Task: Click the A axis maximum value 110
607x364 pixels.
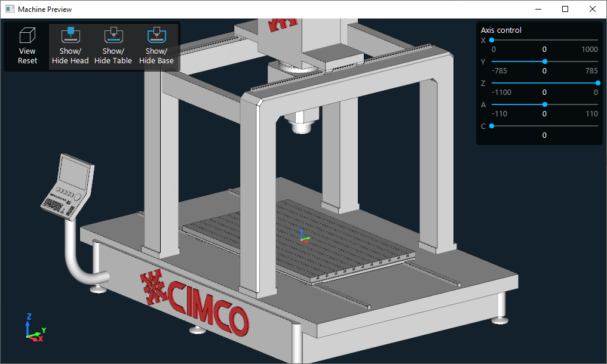Action: click(x=591, y=114)
